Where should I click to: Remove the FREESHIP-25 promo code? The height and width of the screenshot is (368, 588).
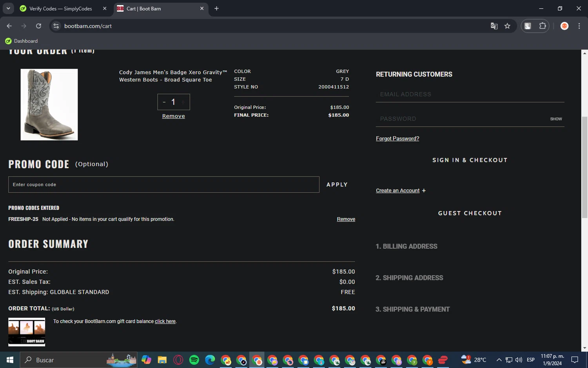click(346, 219)
